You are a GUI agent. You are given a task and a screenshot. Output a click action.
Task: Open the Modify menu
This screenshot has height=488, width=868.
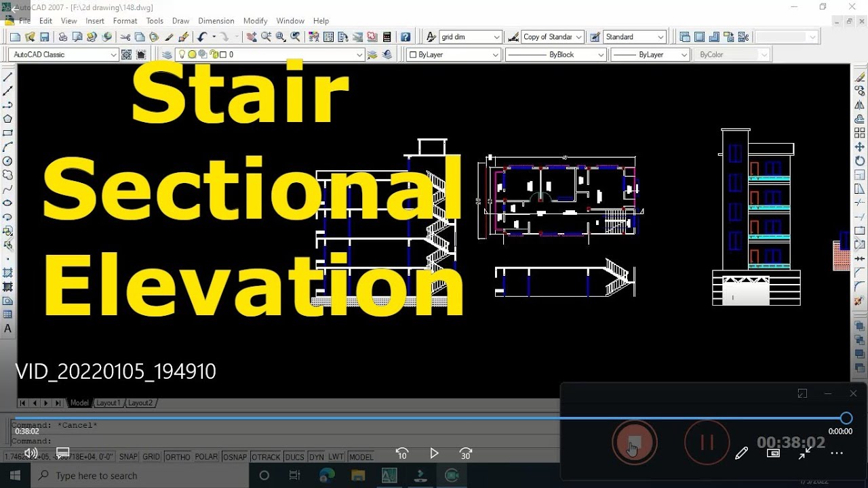(x=256, y=21)
